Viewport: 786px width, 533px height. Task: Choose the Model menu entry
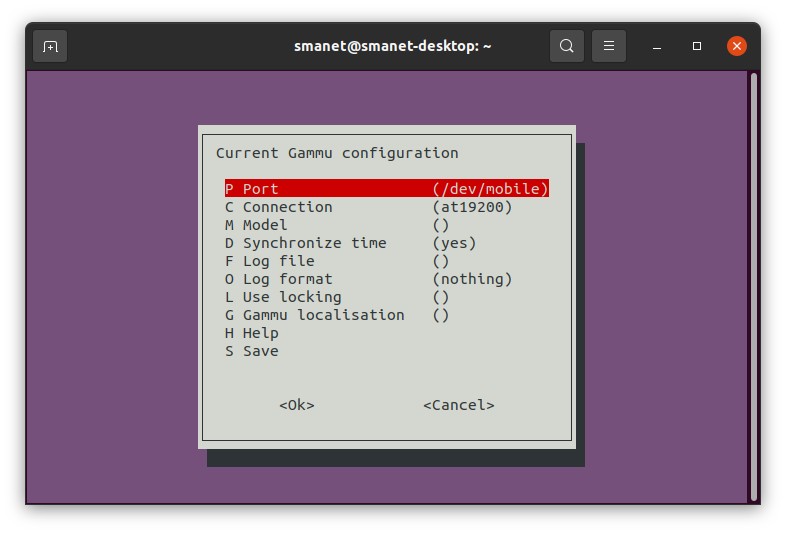point(386,225)
